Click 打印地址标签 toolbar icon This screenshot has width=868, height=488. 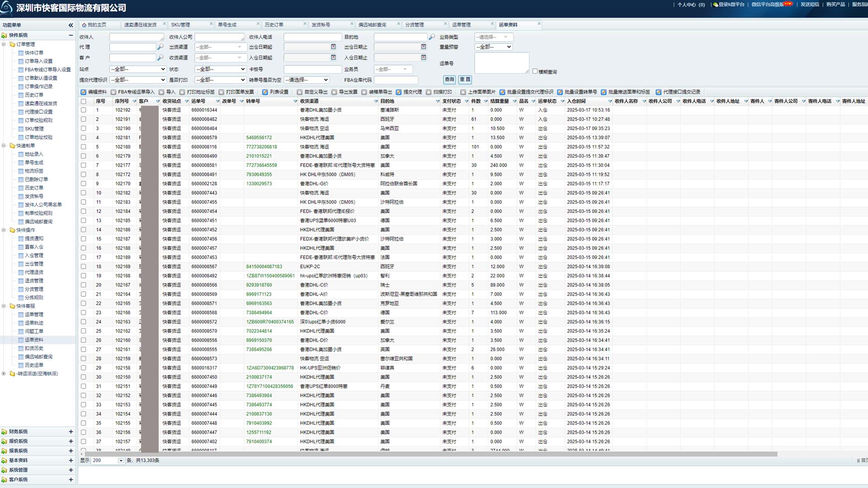tap(182, 92)
